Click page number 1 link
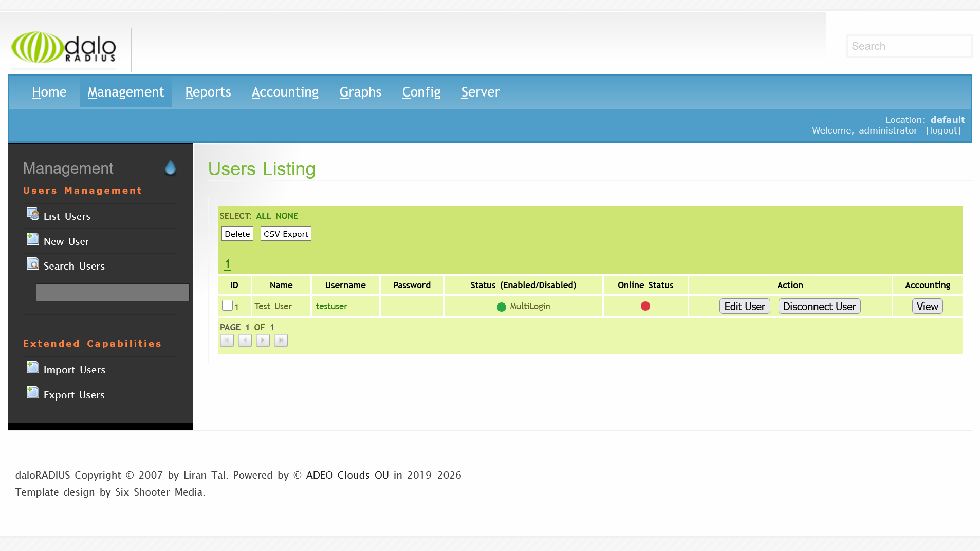Image resolution: width=980 pixels, height=551 pixels. tap(228, 264)
